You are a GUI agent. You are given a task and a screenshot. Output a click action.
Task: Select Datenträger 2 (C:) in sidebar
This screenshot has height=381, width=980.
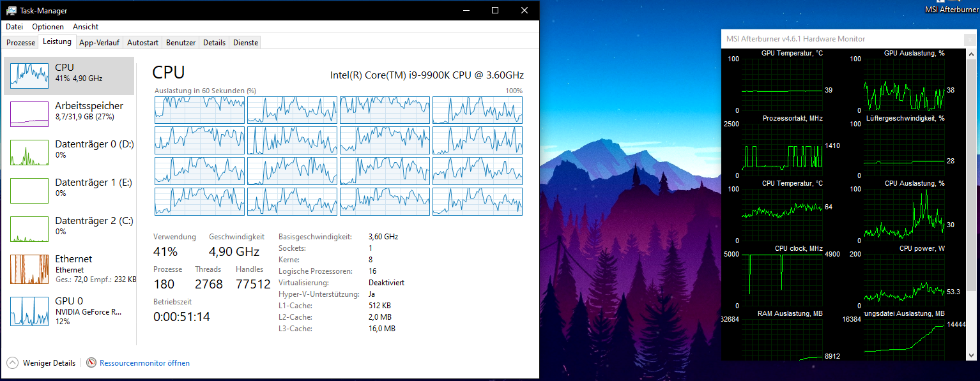tap(69, 229)
